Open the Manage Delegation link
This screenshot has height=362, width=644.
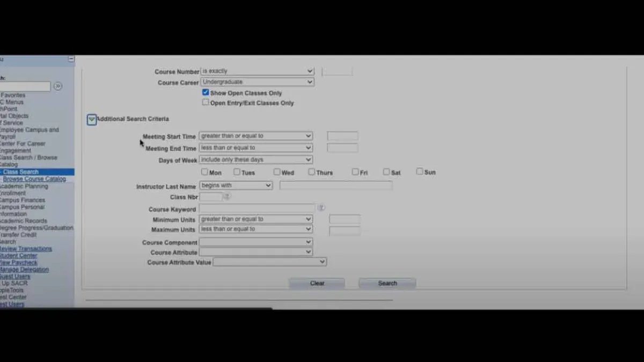[24, 270]
